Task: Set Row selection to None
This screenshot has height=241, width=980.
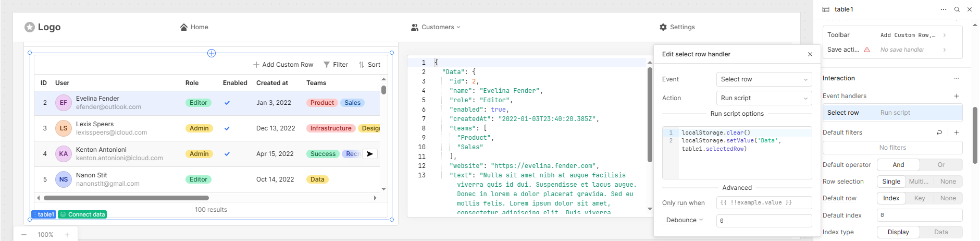Action: tap(948, 182)
